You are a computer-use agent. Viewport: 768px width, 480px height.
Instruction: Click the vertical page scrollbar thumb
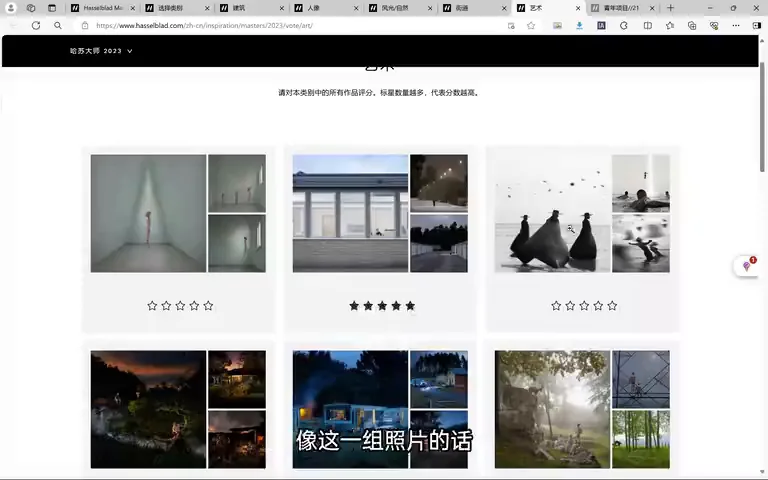762,117
